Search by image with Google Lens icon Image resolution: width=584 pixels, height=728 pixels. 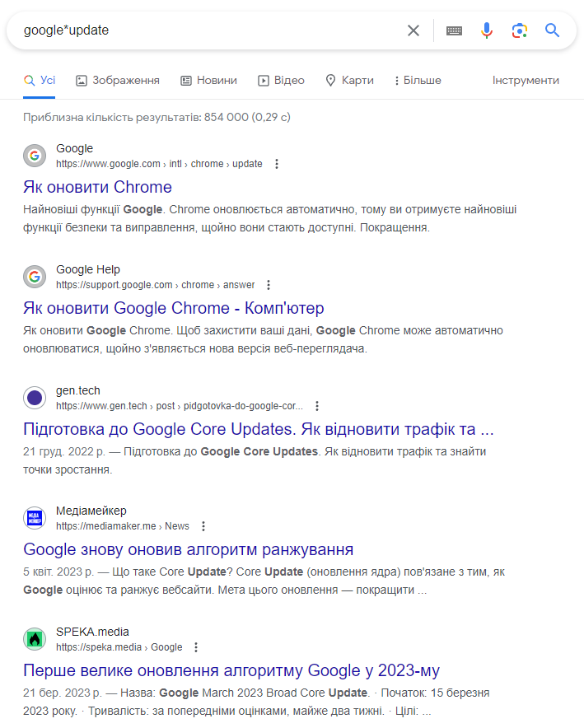pyautogui.click(x=519, y=30)
